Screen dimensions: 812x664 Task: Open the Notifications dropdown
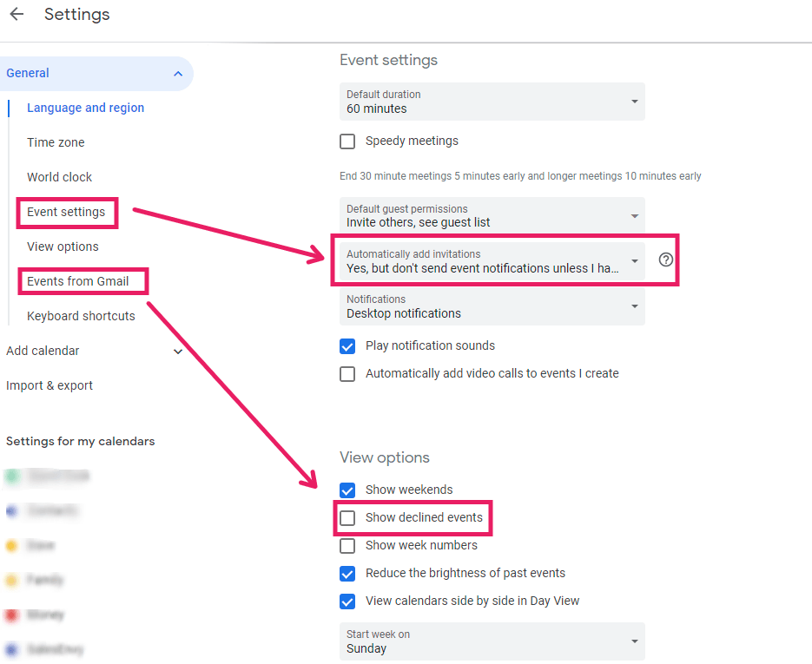[492, 306]
